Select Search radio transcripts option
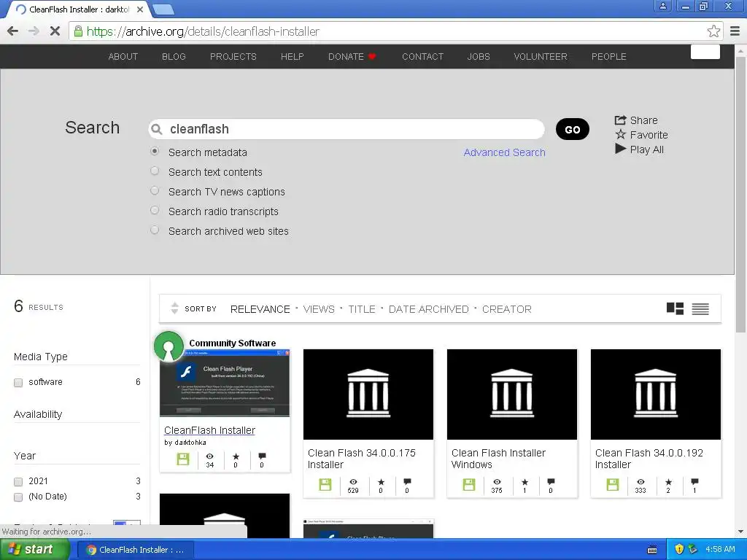 click(155, 210)
